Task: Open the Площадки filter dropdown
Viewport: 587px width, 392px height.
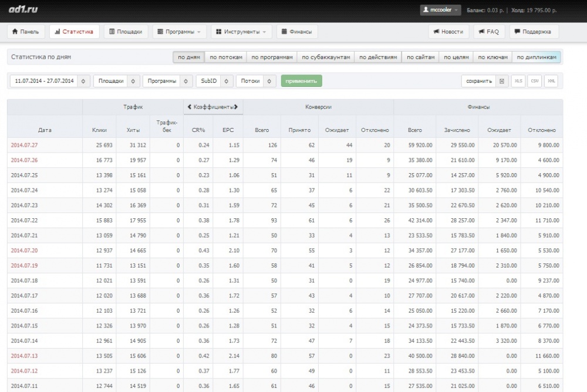Action: (x=116, y=81)
